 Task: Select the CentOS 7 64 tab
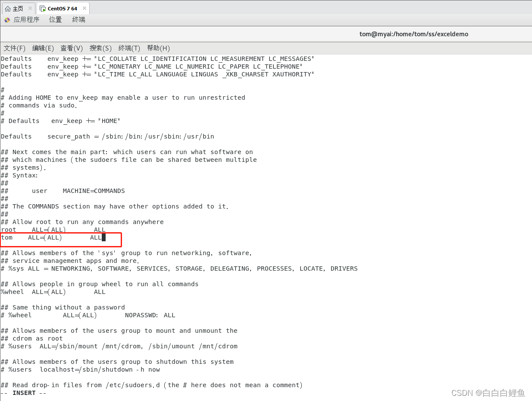(x=60, y=8)
